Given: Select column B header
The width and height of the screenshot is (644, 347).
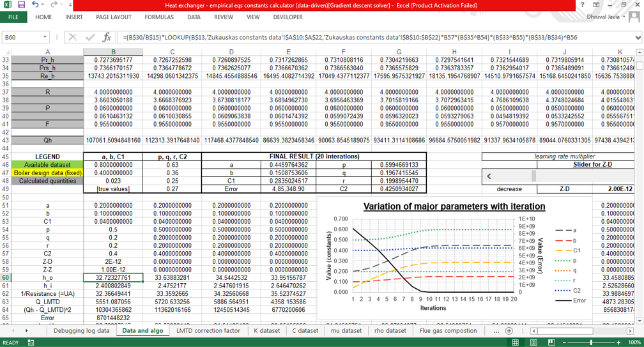Looking at the screenshot, I should coord(113,52).
